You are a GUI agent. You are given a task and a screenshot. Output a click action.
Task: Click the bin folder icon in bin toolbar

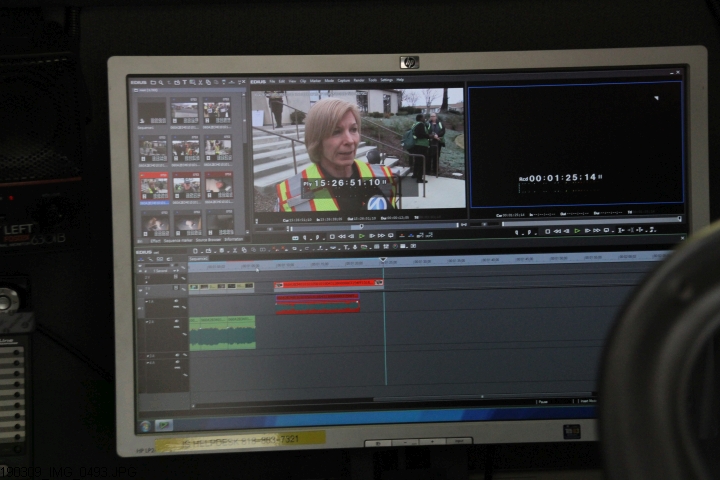pos(153,83)
